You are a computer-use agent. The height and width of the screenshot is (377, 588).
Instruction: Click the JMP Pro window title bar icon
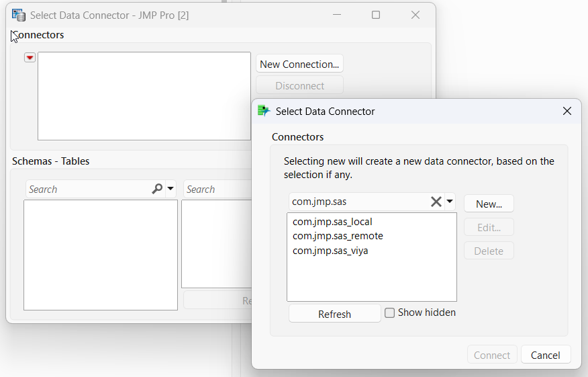18,15
